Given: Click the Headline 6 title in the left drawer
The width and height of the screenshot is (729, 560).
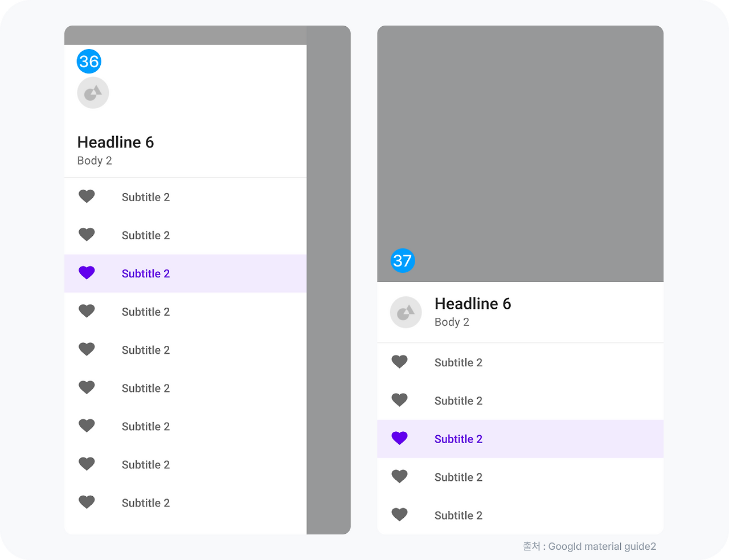Looking at the screenshot, I should click(x=116, y=142).
